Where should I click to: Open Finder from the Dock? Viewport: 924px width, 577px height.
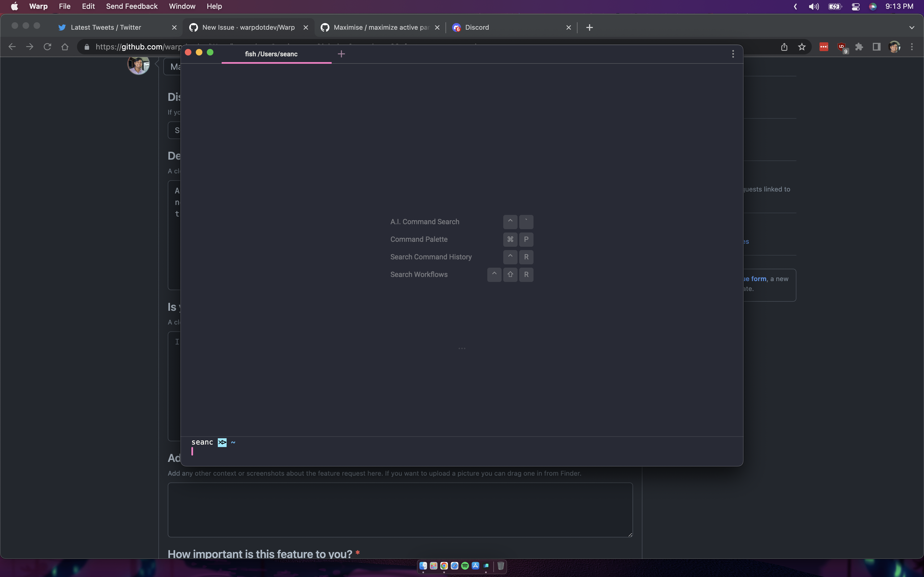(424, 566)
